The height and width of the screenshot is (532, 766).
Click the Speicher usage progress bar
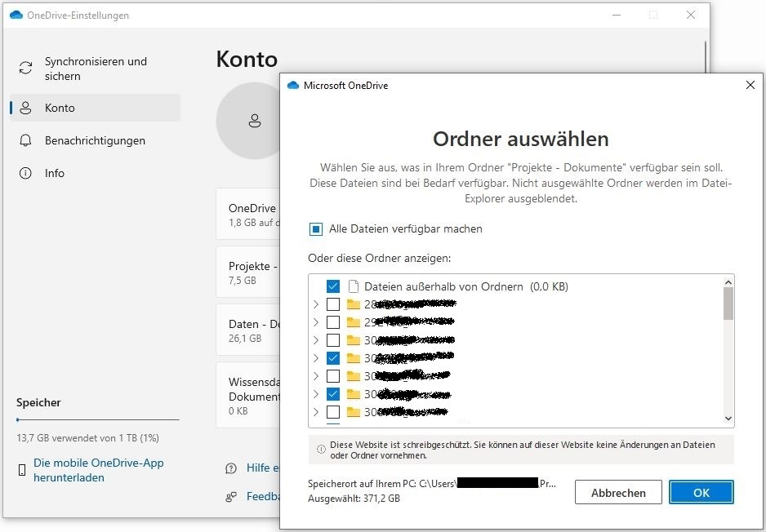click(x=98, y=419)
